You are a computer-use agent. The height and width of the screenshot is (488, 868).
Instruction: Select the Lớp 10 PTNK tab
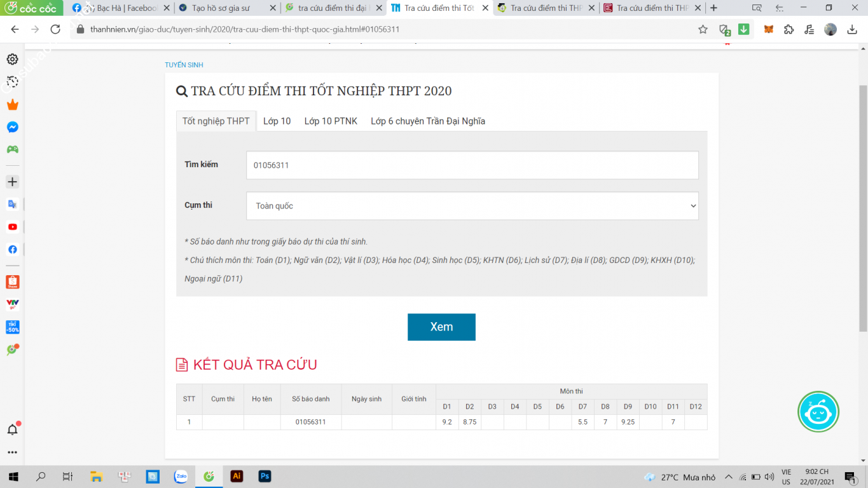click(x=331, y=121)
